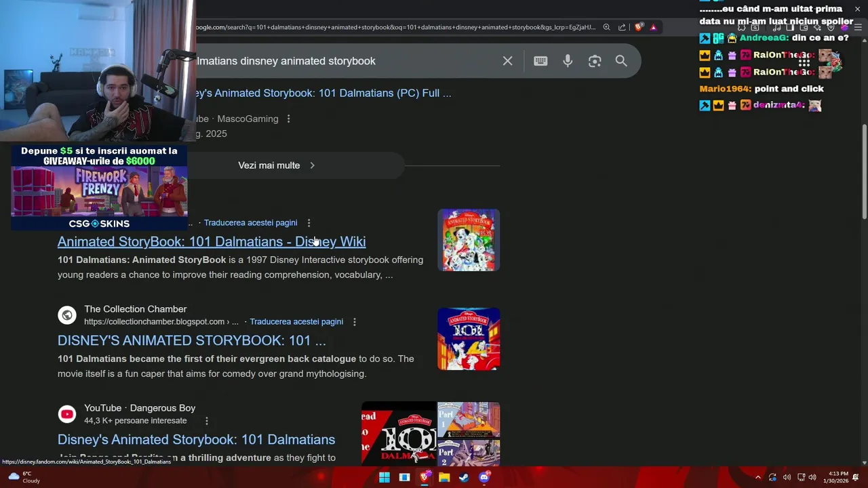
Task: Open DISNEY'S ANIMATED STORYBOOK: 101 Collection Chamber link
Action: click(192, 340)
